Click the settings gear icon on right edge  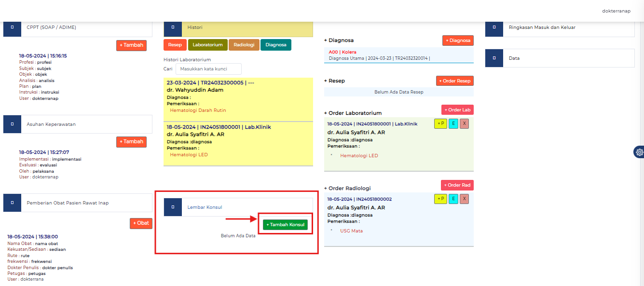click(x=639, y=152)
